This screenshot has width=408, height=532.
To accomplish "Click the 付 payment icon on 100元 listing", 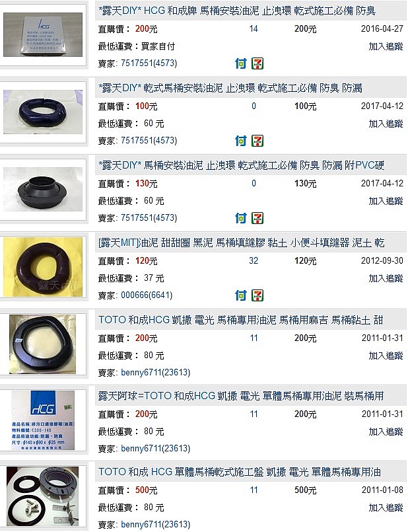I will 241,141.
